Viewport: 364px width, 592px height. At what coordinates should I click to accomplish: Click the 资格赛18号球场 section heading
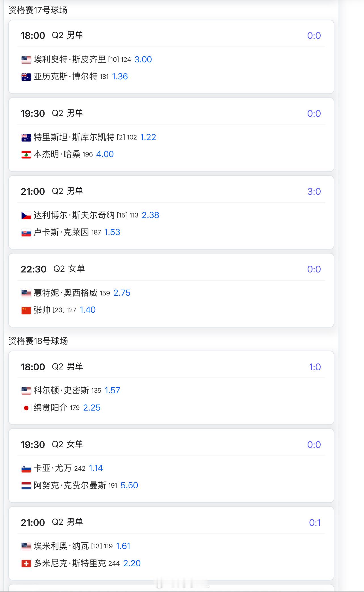[x=38, y=341]
